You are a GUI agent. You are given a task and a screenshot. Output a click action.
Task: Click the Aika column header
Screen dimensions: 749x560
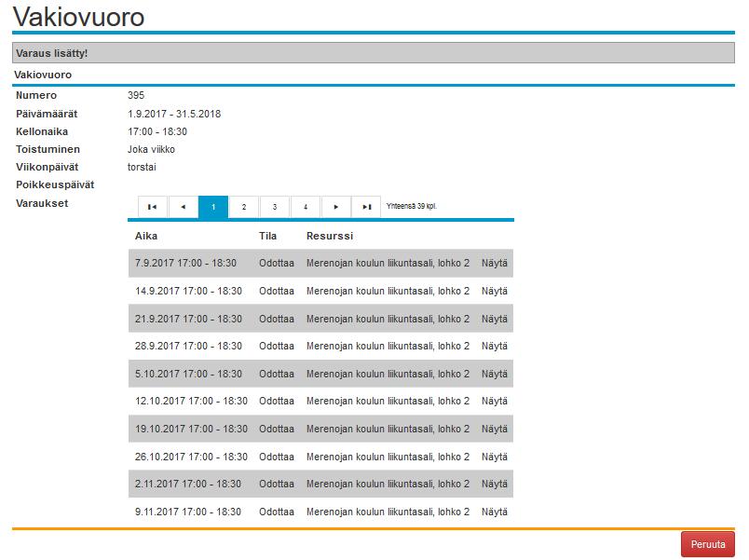coord(146,236)
